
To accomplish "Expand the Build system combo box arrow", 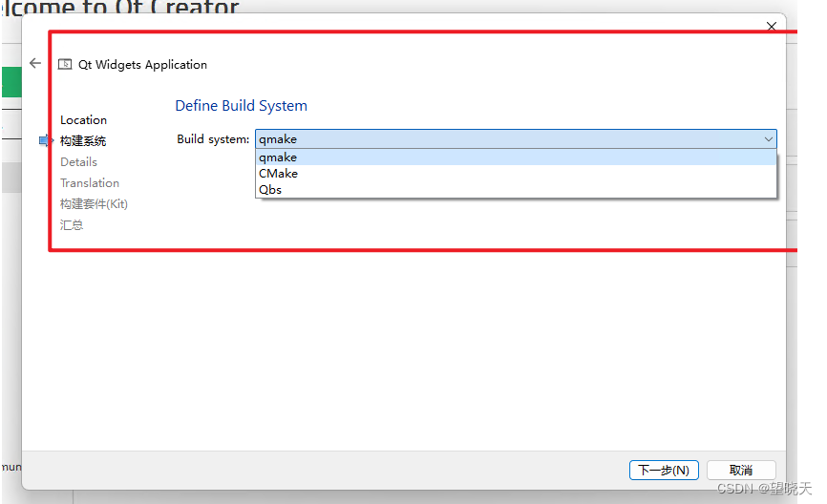I will pos(769,139).
